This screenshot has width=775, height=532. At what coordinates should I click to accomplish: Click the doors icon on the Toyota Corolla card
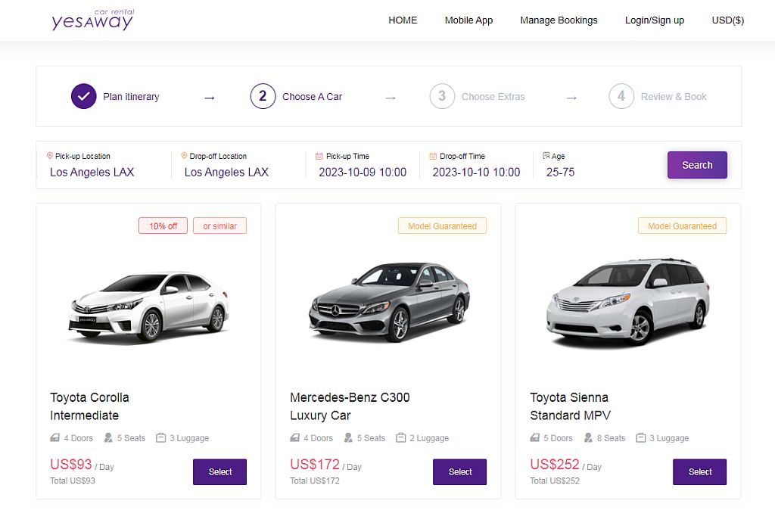54,437
